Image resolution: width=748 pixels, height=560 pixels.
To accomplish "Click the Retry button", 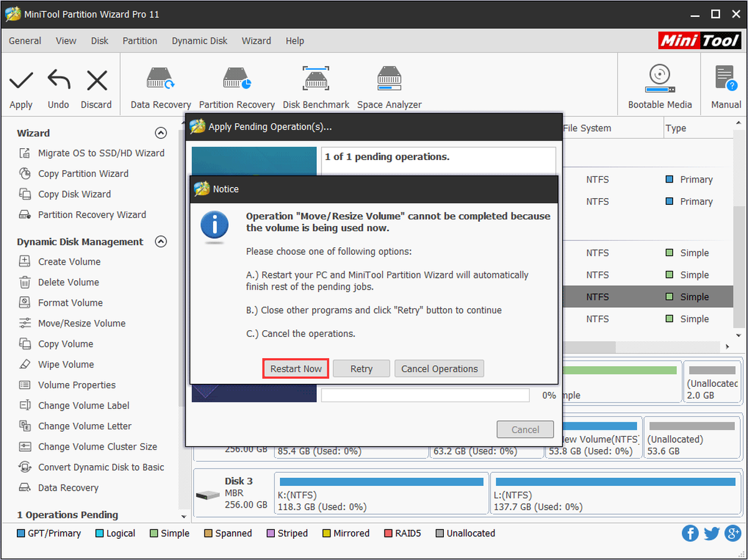I will tap(362, 369).
